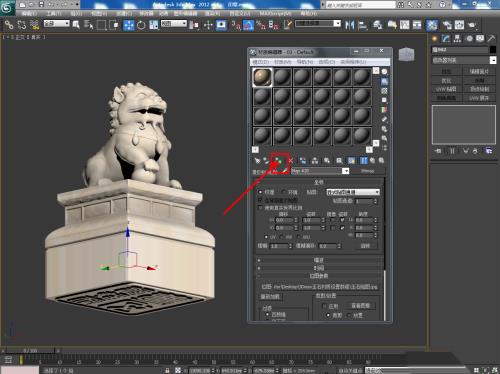Open the first menu in Material Editor
500x374 pixels.
[x=260, y=62]
